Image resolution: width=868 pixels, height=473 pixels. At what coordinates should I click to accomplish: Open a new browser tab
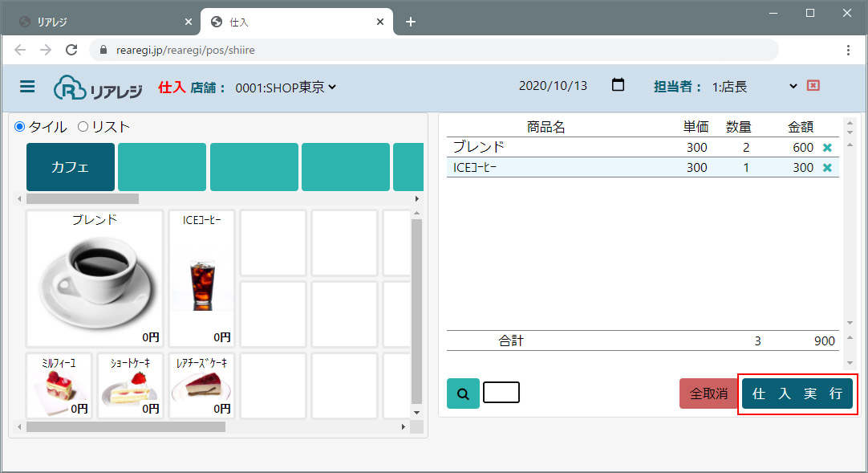click(x=410, y=22)
